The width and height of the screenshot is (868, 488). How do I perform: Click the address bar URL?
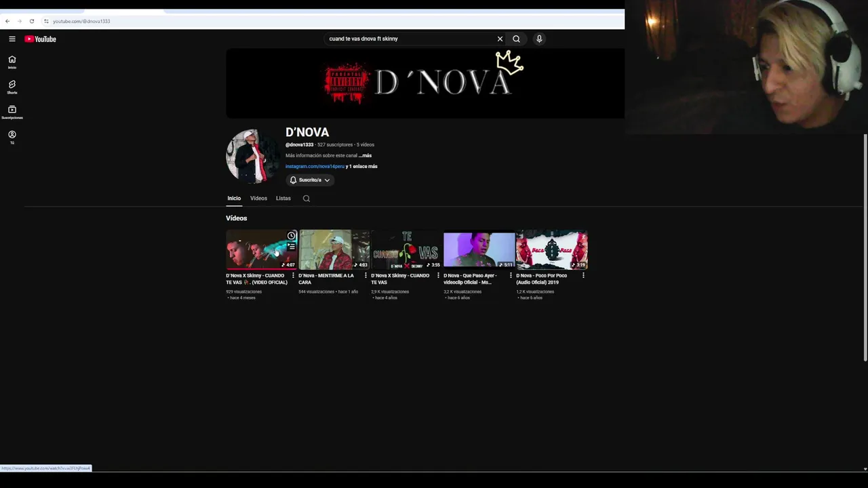point(81,21)
